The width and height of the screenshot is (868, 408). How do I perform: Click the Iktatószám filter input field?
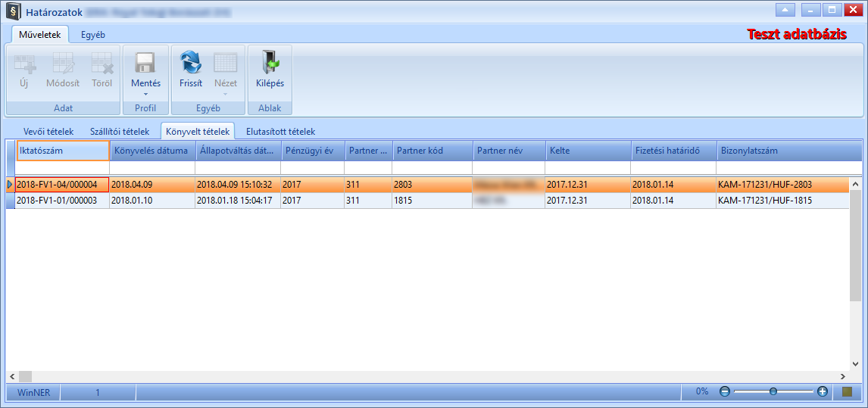click(63, 168)
